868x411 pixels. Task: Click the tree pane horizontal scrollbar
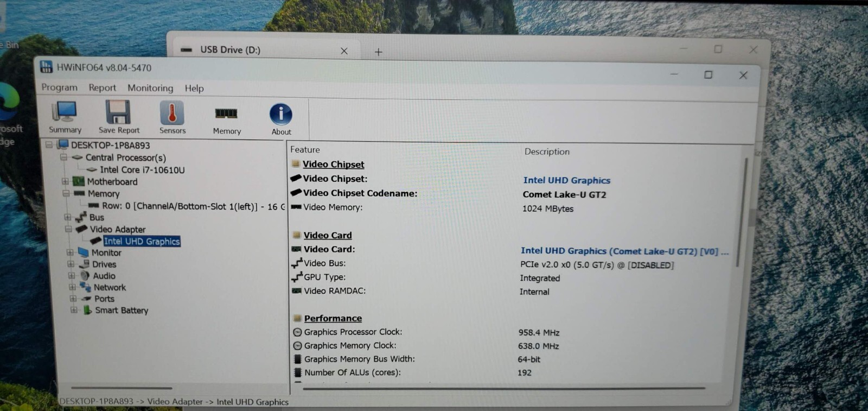[x=122, y=388]
